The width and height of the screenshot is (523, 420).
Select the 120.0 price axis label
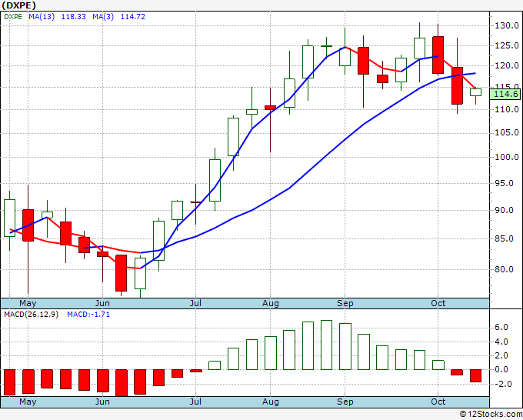(x=507, y=65)
